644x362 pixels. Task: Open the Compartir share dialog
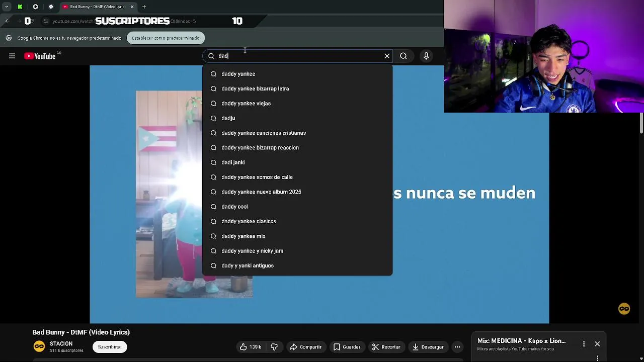(x=306, y=347)
